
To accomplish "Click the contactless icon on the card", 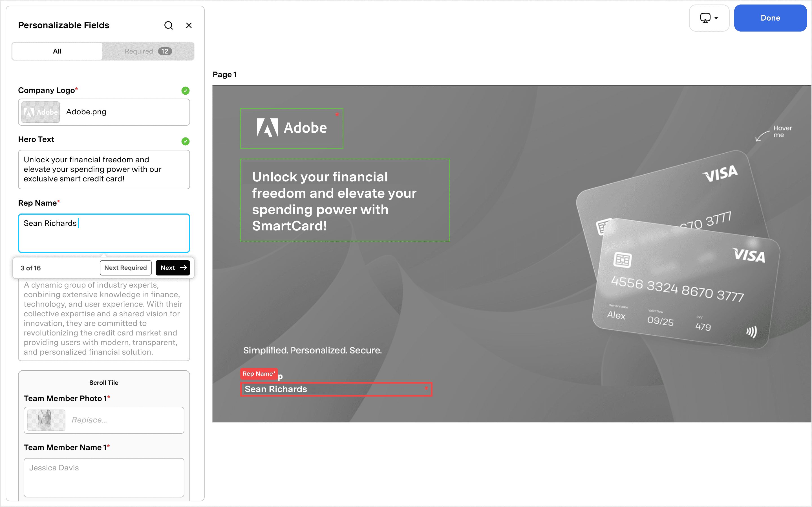I will 751,332.
